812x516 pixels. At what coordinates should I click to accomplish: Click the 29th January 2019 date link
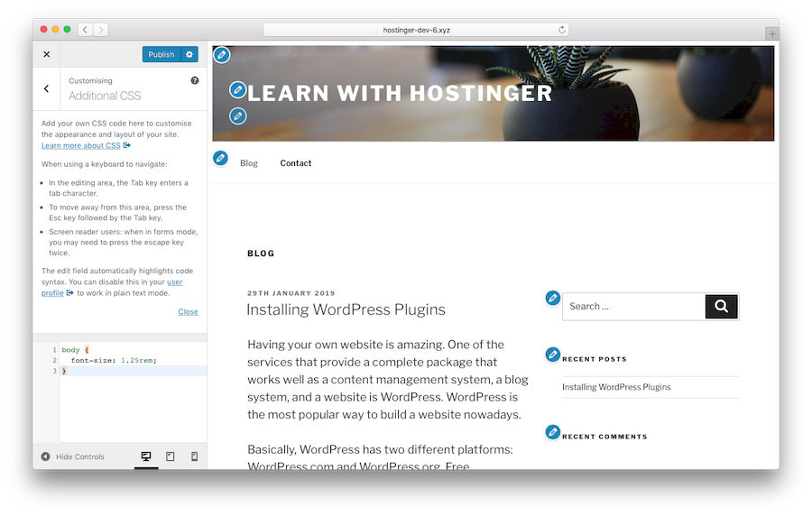click(x=291, y=293)
